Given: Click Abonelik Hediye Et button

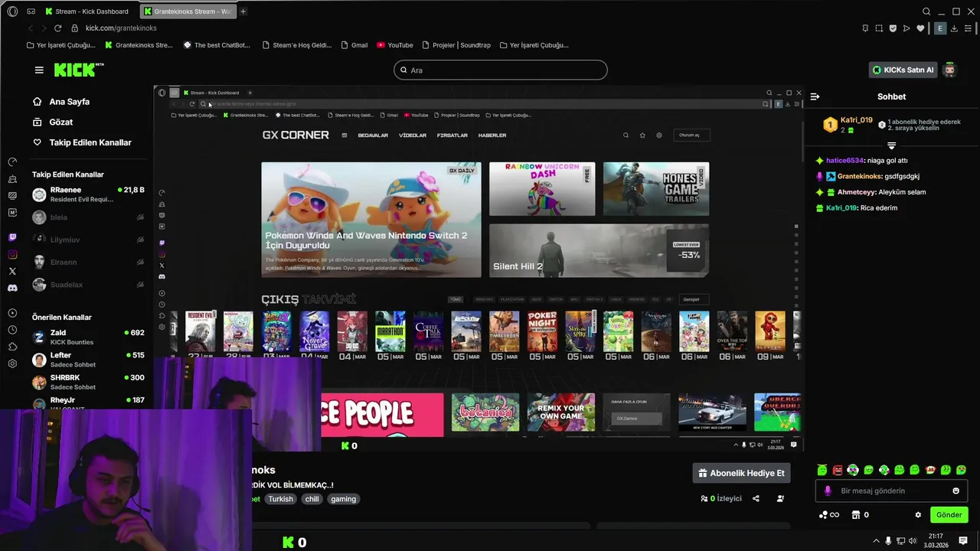Looking at the screenshot, I should pos(741,473).
